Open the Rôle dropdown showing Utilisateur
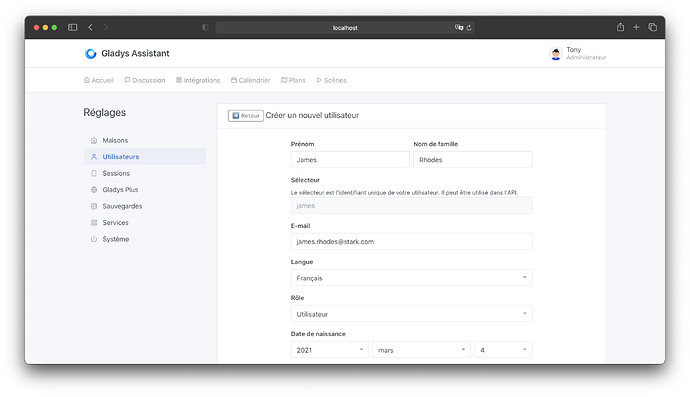The height and width of the screenshot is (397, 690). point(411,314)
